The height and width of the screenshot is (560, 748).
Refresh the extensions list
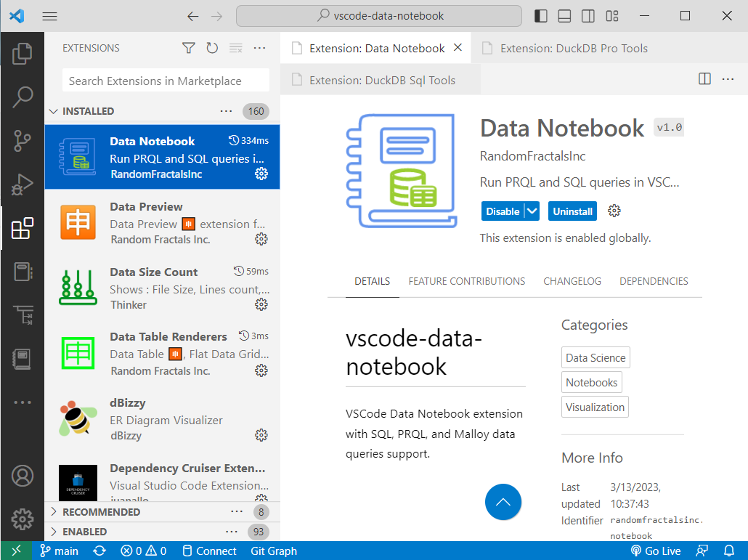click(212, 48)
